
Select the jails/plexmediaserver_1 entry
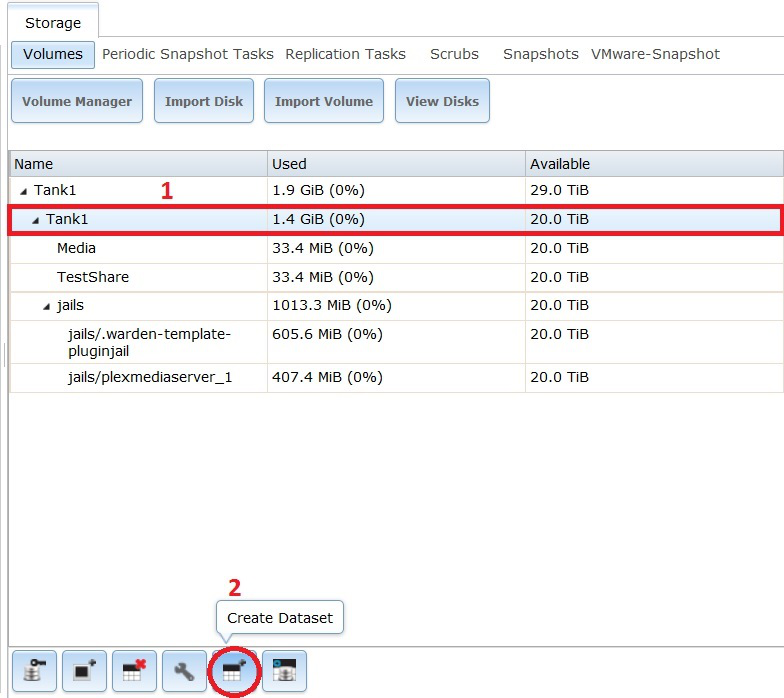pos(140,377)
